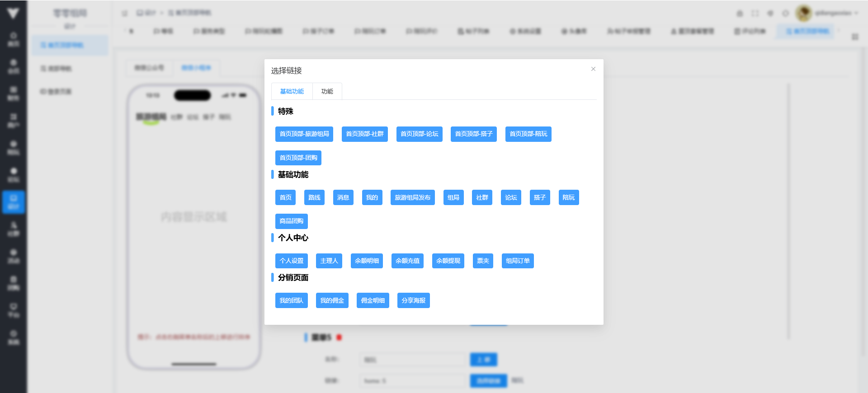Viewport: 868px width, 393px height.
Task: Pick the 路线 basic function link
Action: tap(314, 197)
